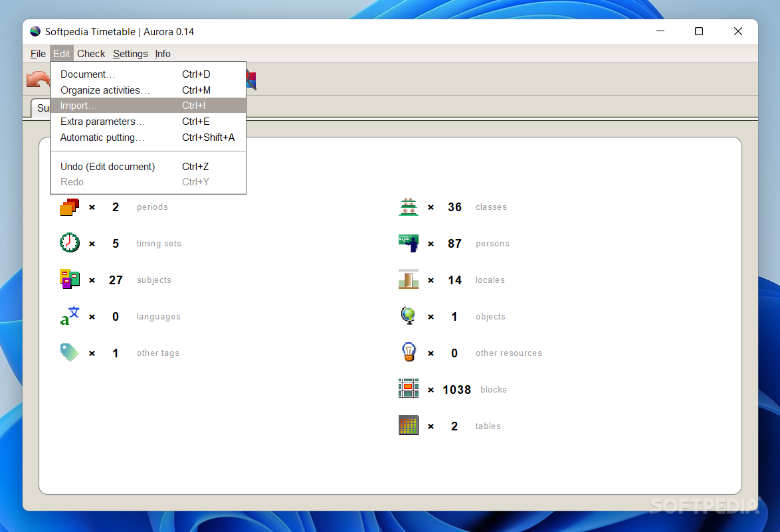Select Import... in the Edit menu
The width and height of the screenshot is (780, 532).
pos(148,106)
